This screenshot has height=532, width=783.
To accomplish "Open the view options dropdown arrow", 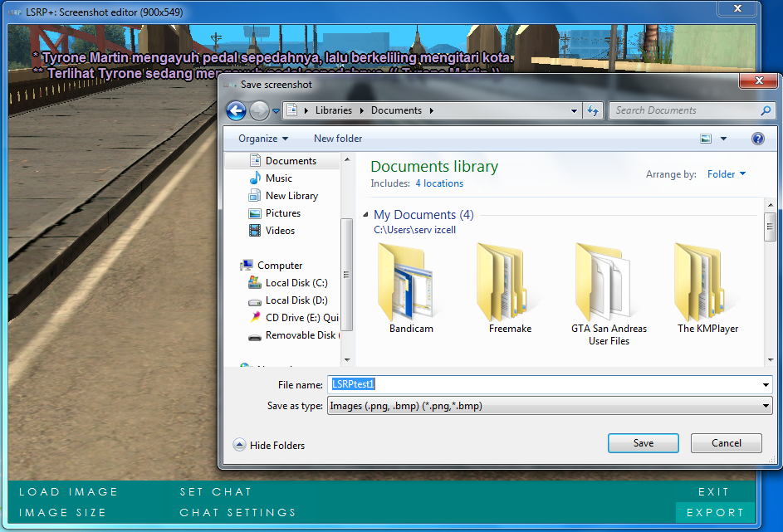I will (723, 139).
